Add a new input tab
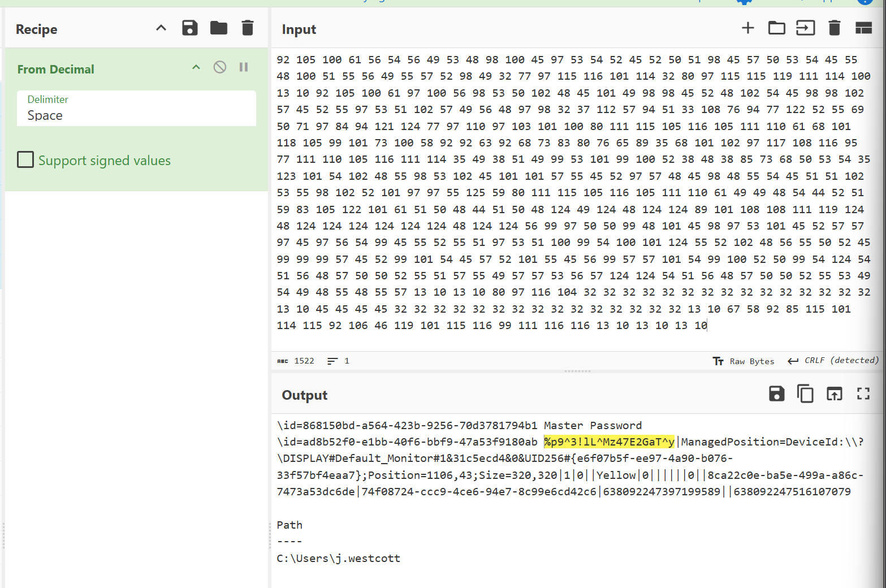Image resolution: width=886 pixels, height=588 pixels. coord(748,28)
